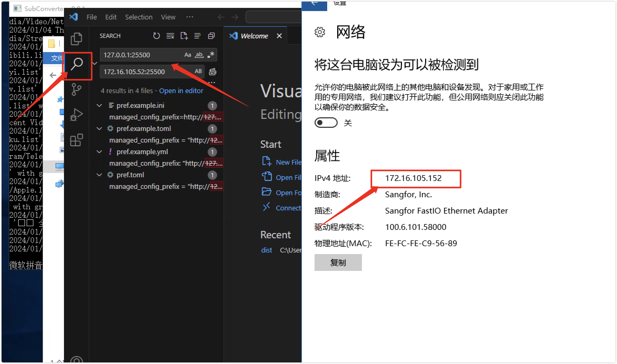Click the Replace All icon
This screenshot has height=364, width=617.
[212, 72]
